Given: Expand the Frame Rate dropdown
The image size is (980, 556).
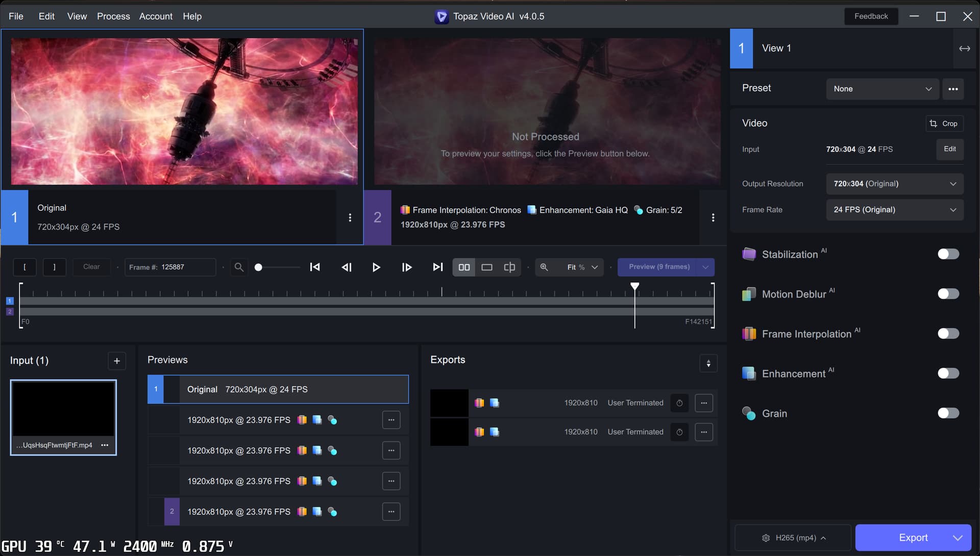Looking at the screenshot, I should (894, 210).
